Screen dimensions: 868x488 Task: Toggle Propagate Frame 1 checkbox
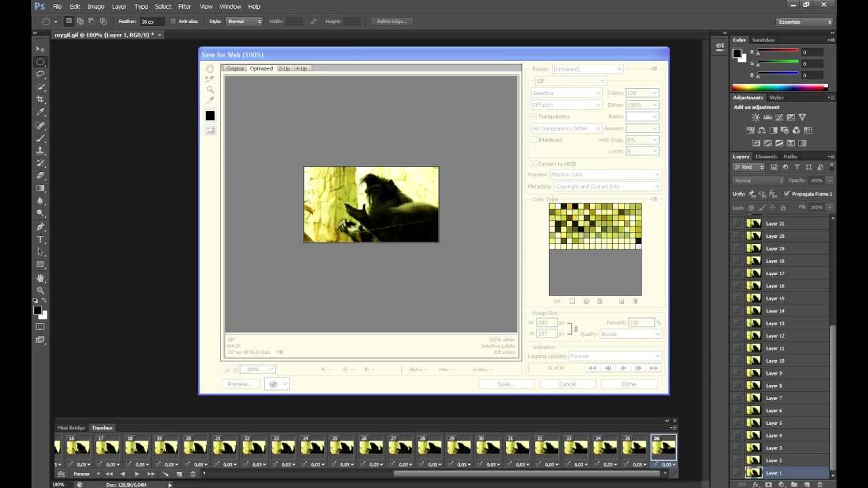click(x=787, y=194)
